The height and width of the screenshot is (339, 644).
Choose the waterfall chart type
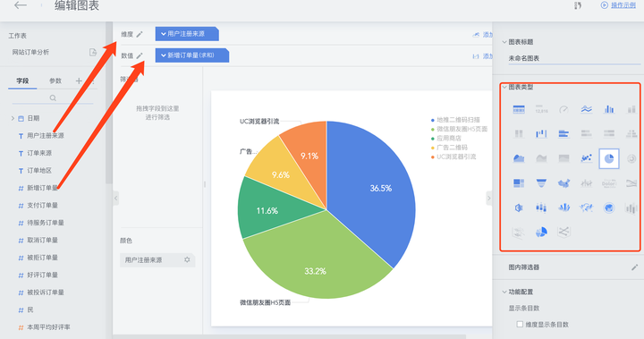pyautogui.click(x=541, y=133)
